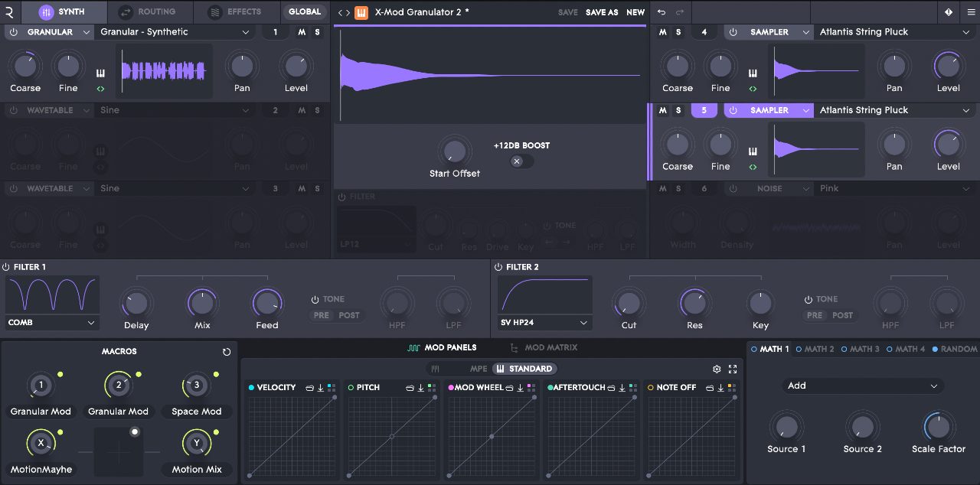Viewport: 980px width, 485px height.
Task: Open the Mod Matrix tab
Action: pos(543,348)
